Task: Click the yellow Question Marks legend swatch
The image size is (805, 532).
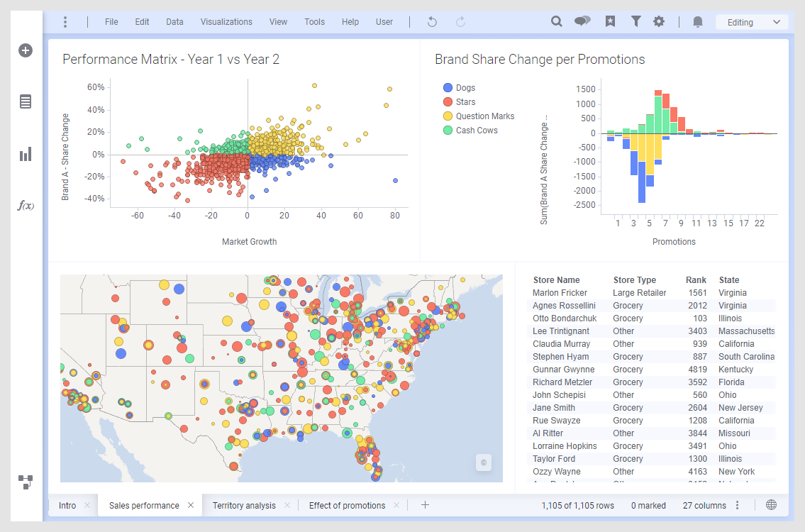Action: point(448,116)
